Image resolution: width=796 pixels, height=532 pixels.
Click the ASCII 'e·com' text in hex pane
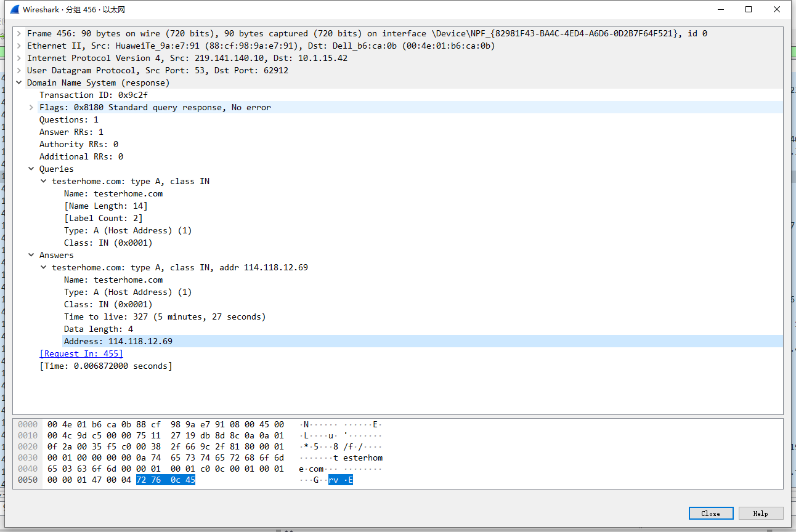pos(311,469)
